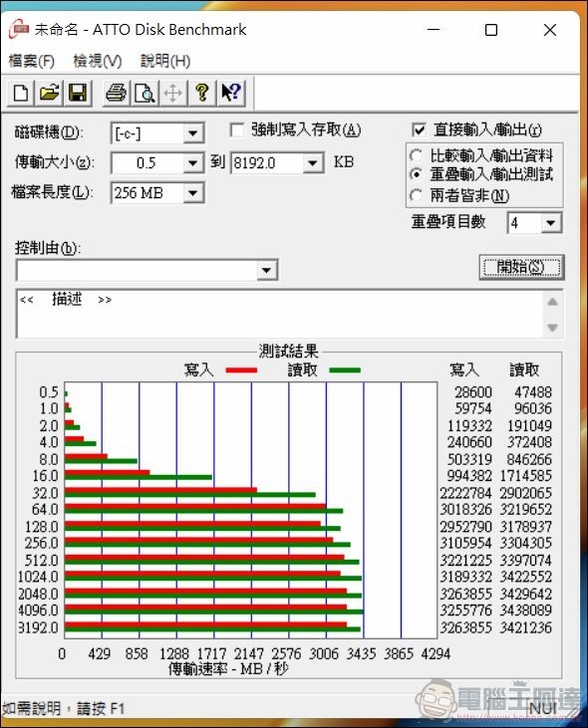Click read value 1714585 for 16.0 row
Image resolution: width=588 pixels, height=728 pixels.
tap(526, 476)
